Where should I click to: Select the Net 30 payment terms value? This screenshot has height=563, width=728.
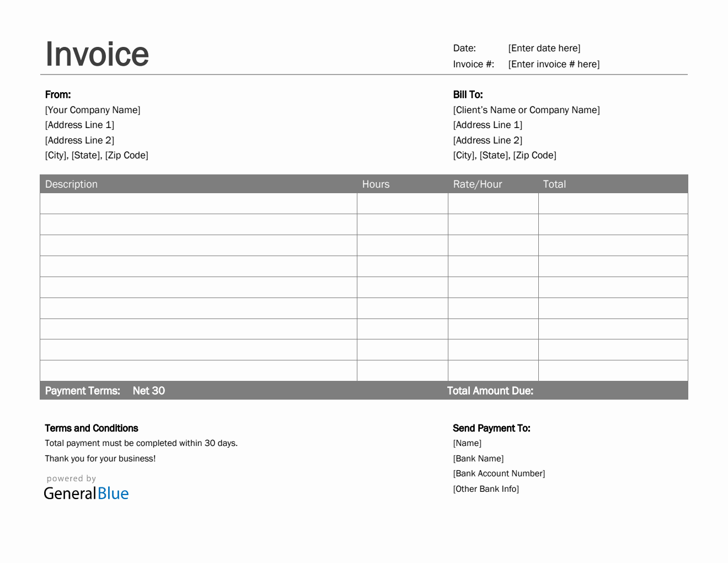tap(149, 391)
